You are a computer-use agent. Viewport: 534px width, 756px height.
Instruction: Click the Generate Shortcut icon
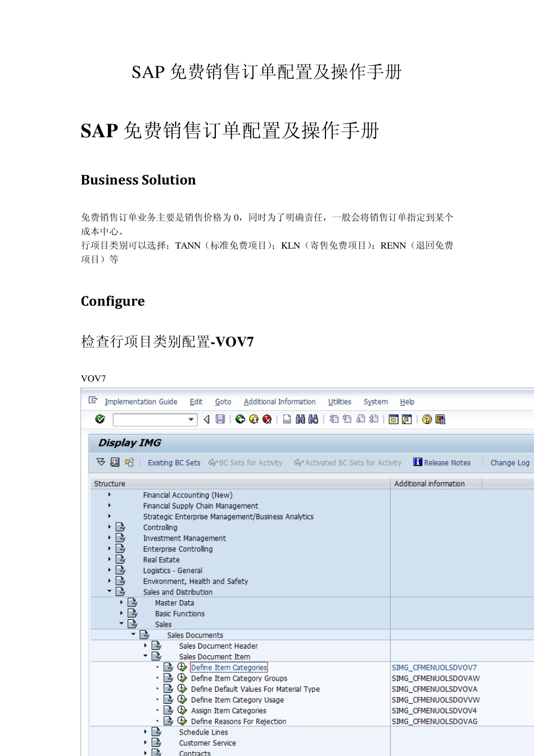pyautogui.click(x=407, y=419)
